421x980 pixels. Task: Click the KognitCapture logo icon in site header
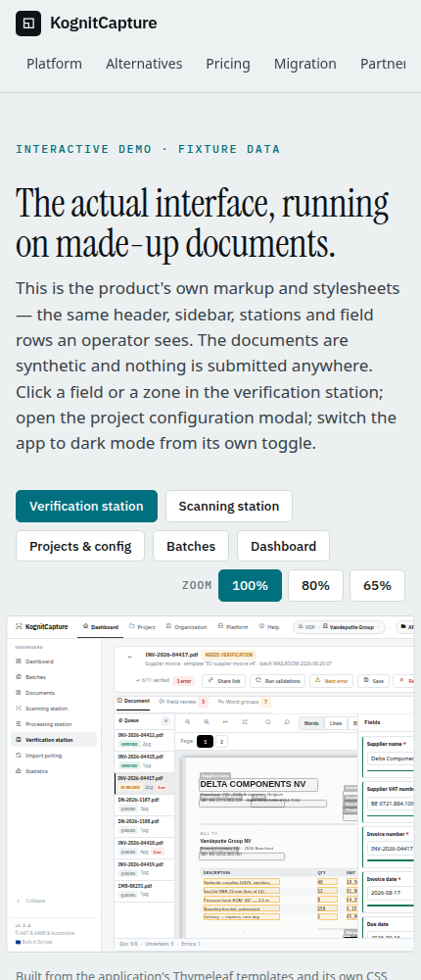28,24
